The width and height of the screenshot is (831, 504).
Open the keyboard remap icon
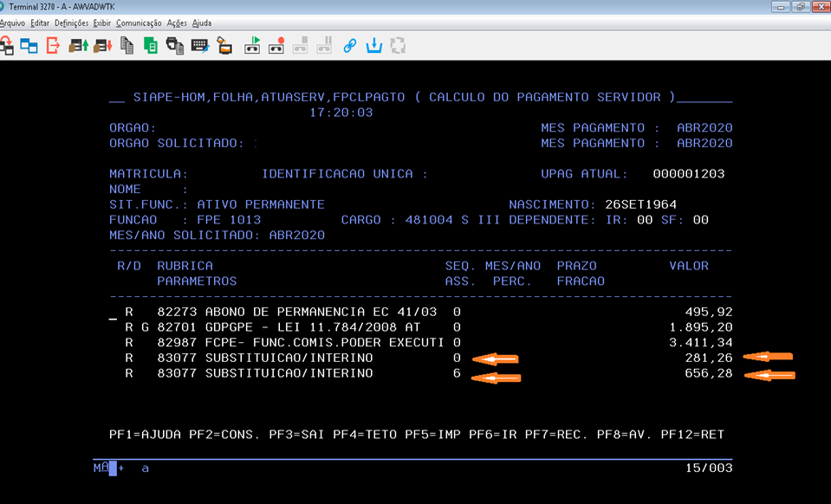[x=199, y=45]
